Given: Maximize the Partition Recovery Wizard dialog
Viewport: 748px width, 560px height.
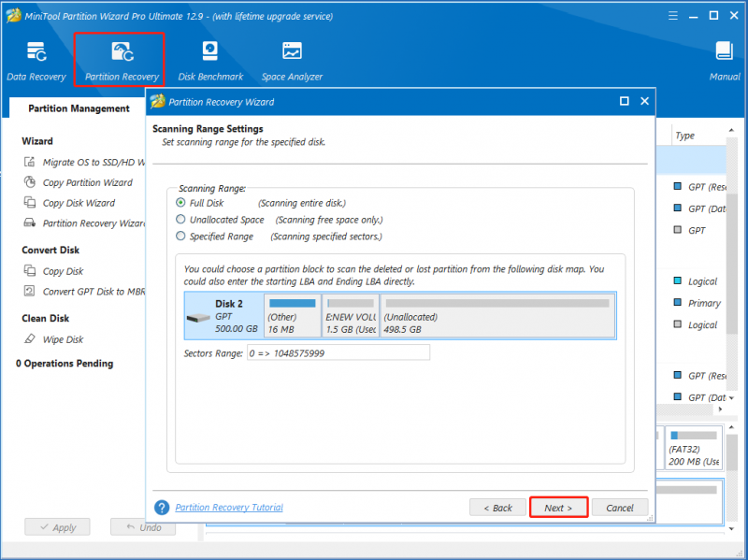Looking at the screenshot, I should (x=624, y=101).
